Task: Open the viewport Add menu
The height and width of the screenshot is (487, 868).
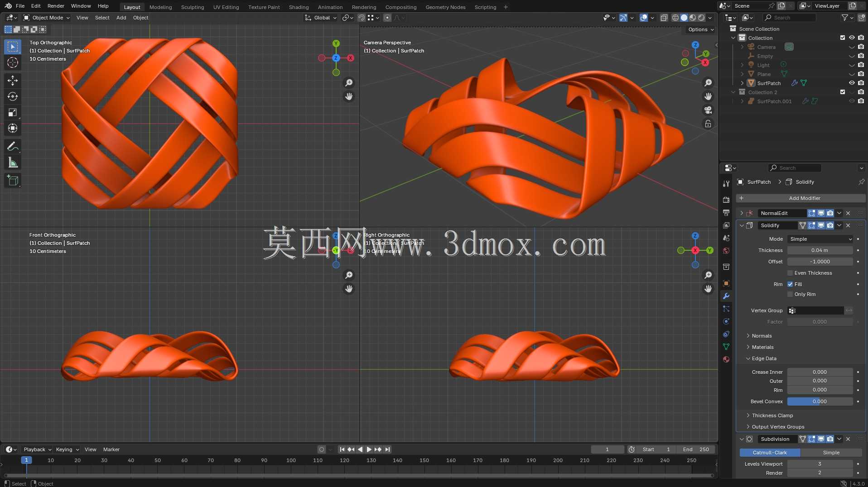Action: click(121, 18)
